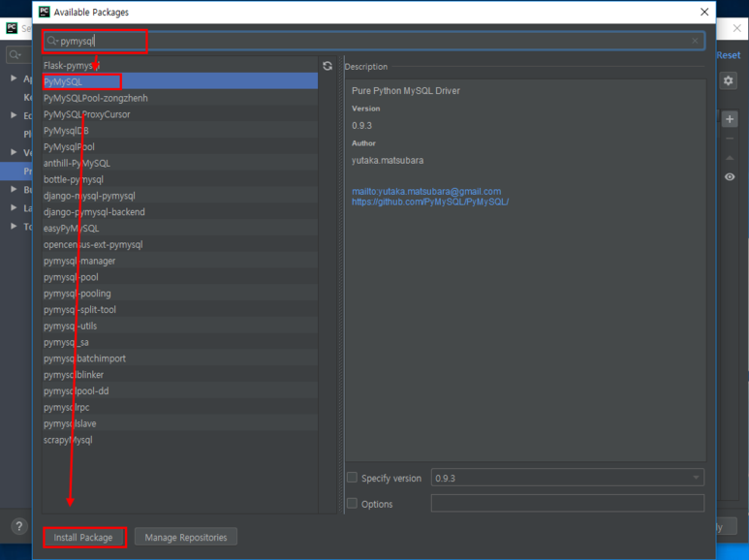The height and width of the screenshot is (560, 749).
Task: Click the PyCharm icon in the Settings window title bar
Action: (x=12, y=28)
